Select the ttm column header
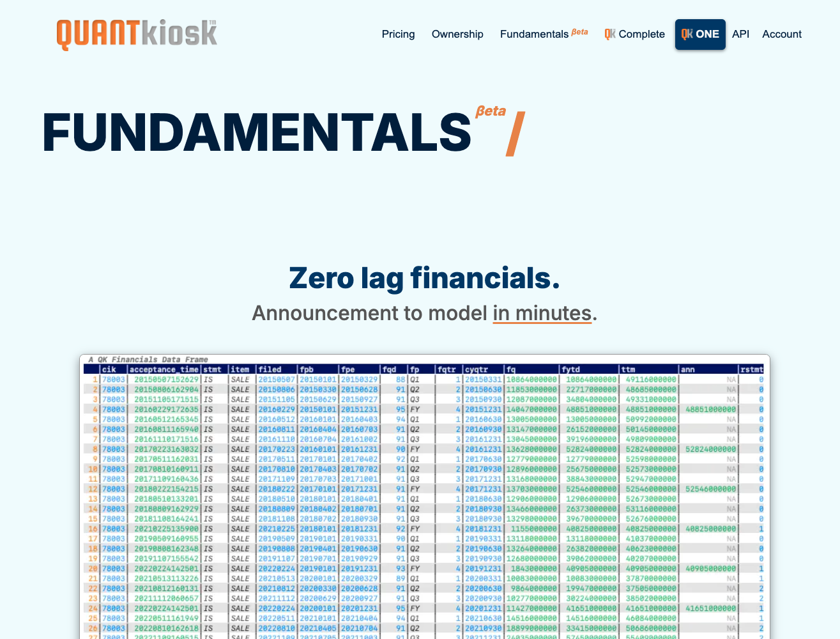This screenshot has width=840, height=639. [x=629, y=369]
